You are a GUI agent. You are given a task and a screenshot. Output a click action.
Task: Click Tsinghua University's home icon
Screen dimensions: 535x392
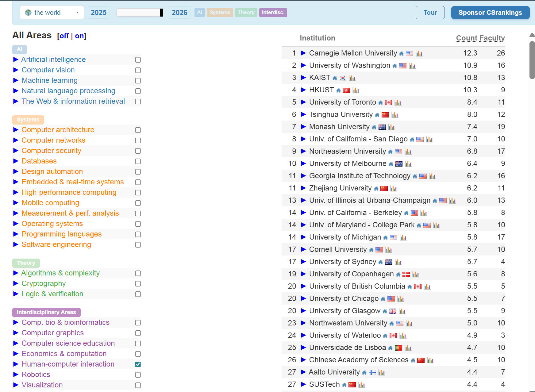[x=377, y=115]
